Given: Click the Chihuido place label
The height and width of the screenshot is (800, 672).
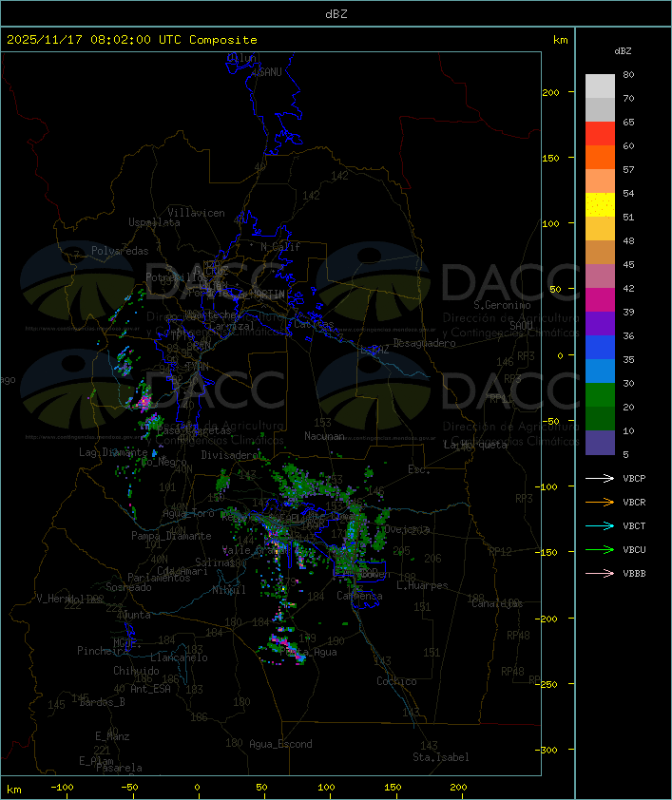Looking at the screenshot, I should (136, 671).
